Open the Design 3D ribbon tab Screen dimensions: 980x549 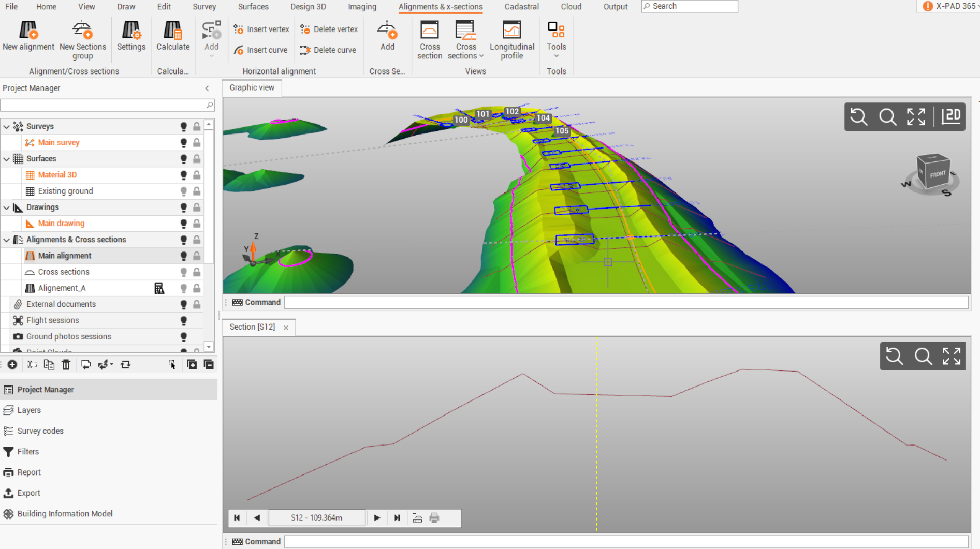point(308,7)
